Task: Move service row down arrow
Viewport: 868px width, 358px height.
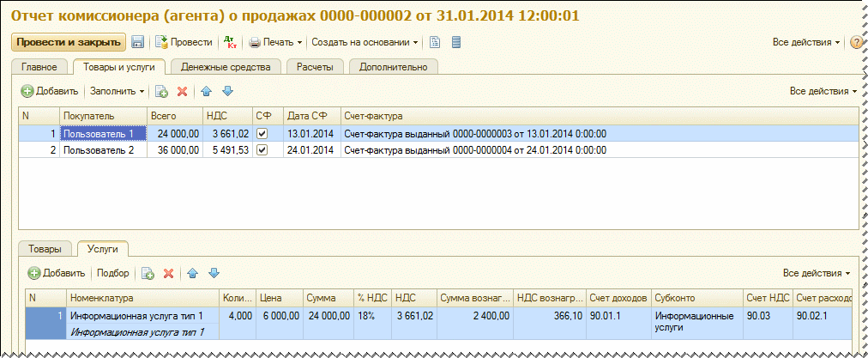Action: pyautogui.click(x=214, y=273)
